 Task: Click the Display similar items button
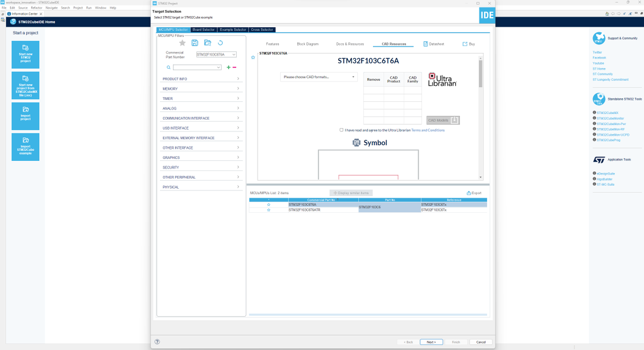click(351, 193)
